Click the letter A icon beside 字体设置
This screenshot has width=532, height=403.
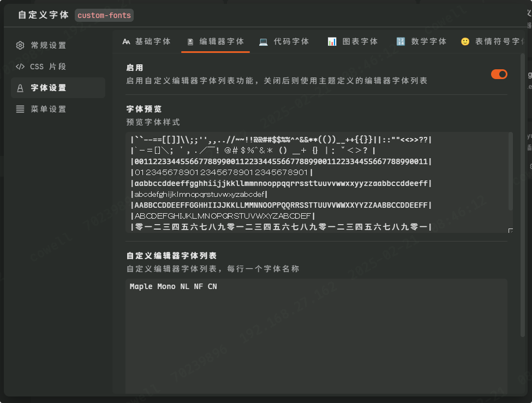tap(20, 88)
